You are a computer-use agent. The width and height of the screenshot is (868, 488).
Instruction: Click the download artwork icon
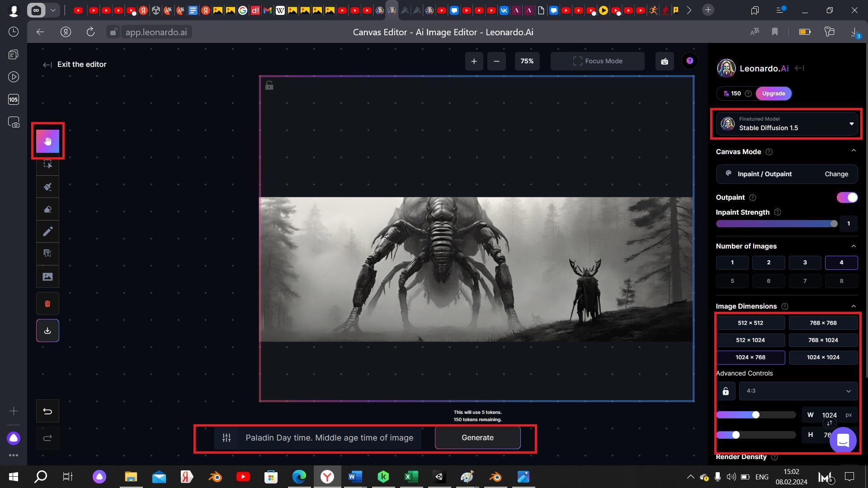(47, 331)
